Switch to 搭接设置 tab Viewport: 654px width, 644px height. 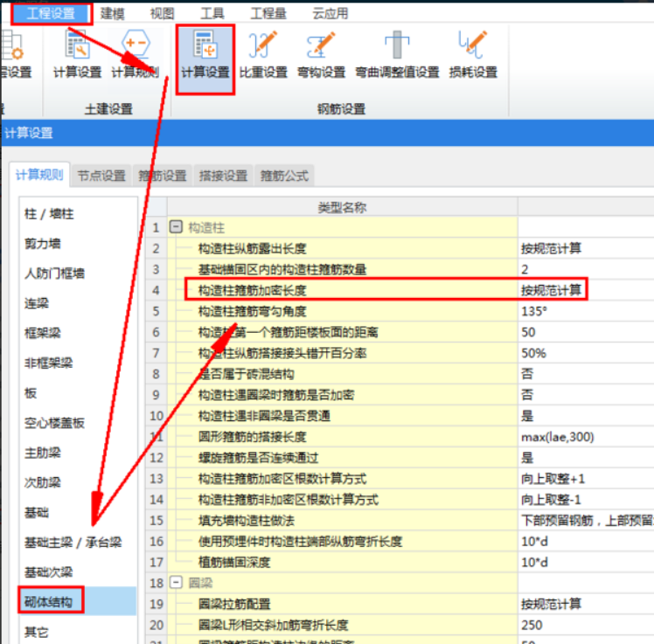point(223,176)
